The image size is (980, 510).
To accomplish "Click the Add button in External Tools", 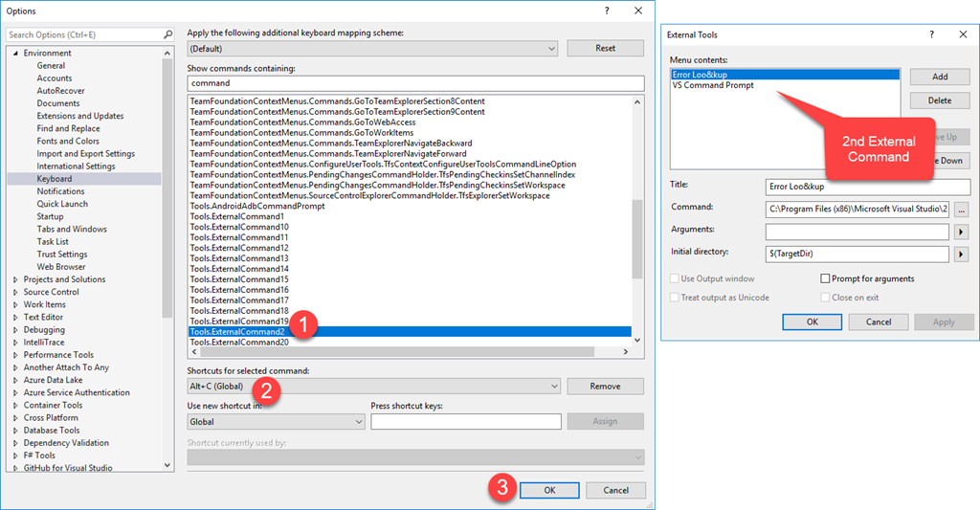I will point(939,77).
